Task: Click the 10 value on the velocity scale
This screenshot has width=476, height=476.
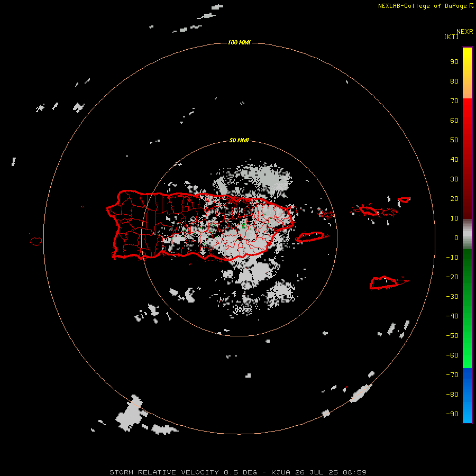Action: coord(454,218)
